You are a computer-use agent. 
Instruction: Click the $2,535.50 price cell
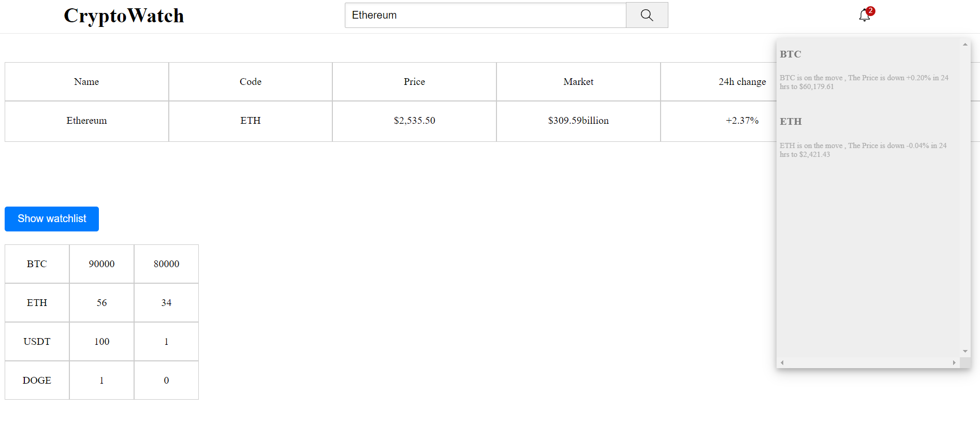click(414, 121)
